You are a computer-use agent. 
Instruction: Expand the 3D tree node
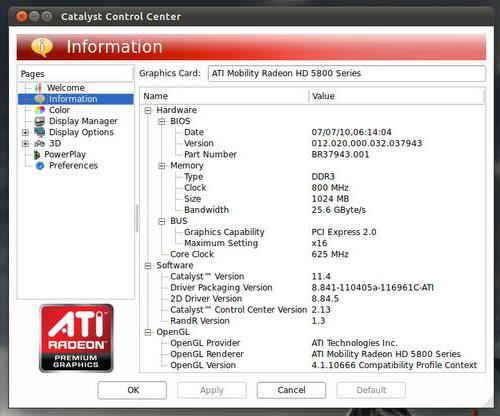point(25,144)
